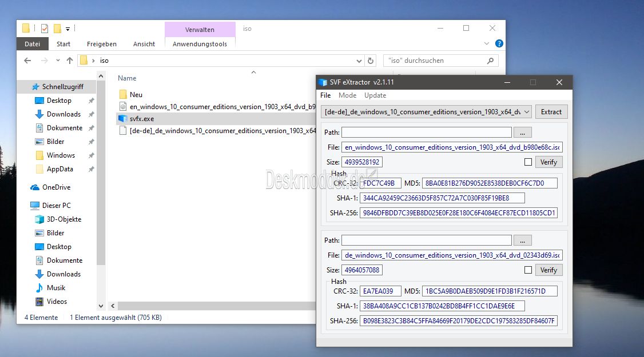Click the lower Verify button
Image resolution: width=644 pixels, height=357 pixels.
(548, 270)
